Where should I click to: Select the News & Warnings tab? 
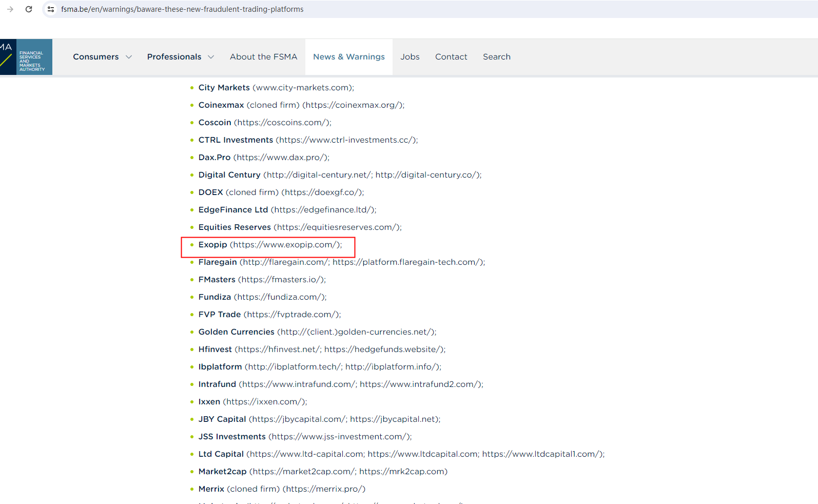pyautogui.click(x=348, y=57)
